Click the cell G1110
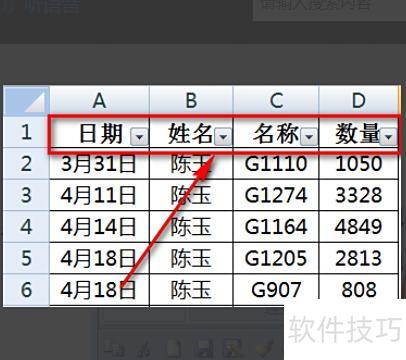 276,164
